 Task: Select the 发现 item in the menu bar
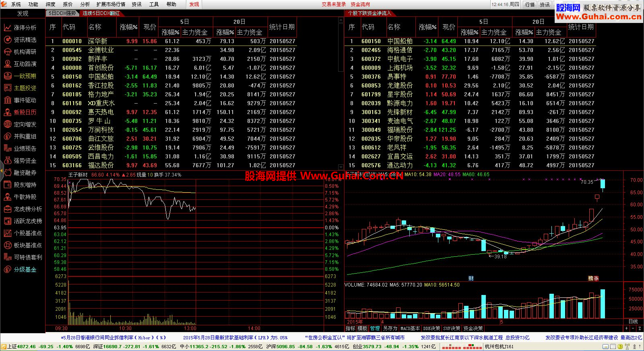pos(194,4)
